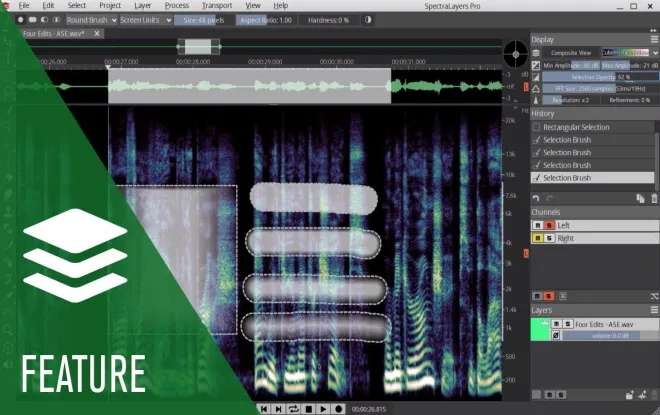
Task: Toggle mute button at bottom of Layers panel
Action: [x=549, y=395]
